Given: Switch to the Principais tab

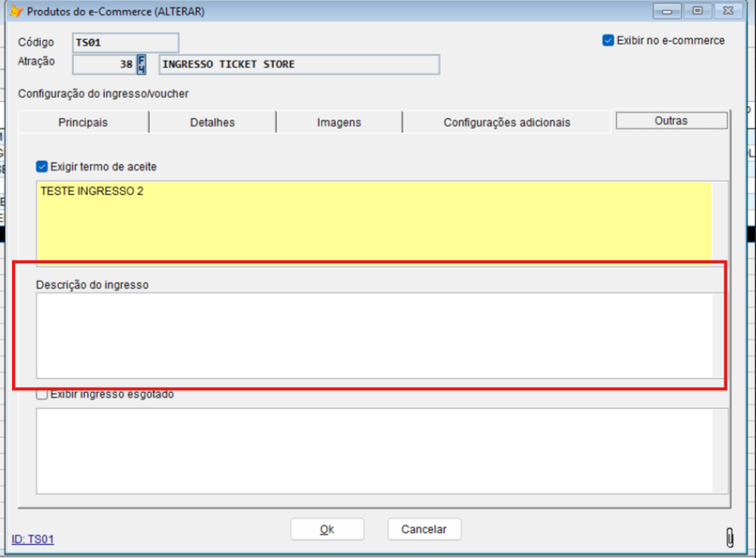Looking at the screenshot, I should (x=83, y=123).
